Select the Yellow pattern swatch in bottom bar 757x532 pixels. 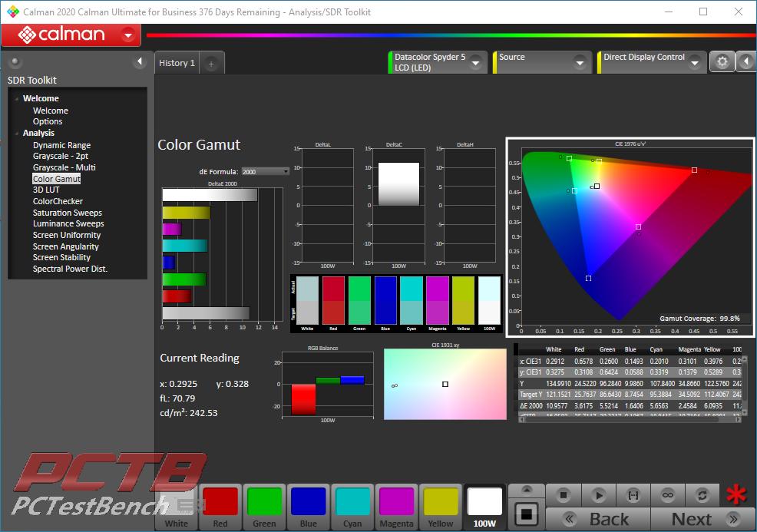(x=440, y=507)
